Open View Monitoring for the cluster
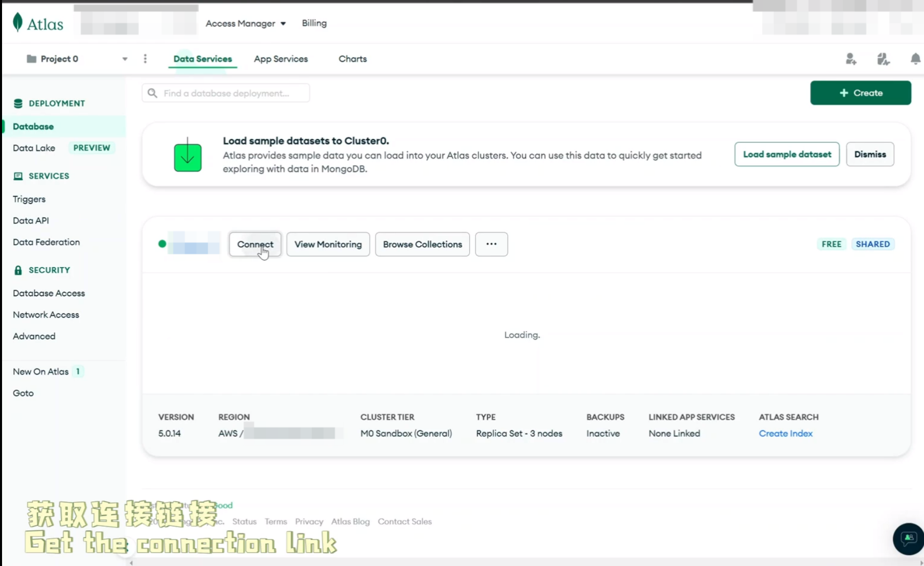Screen dimensions: 924x566 pos(328,244)
